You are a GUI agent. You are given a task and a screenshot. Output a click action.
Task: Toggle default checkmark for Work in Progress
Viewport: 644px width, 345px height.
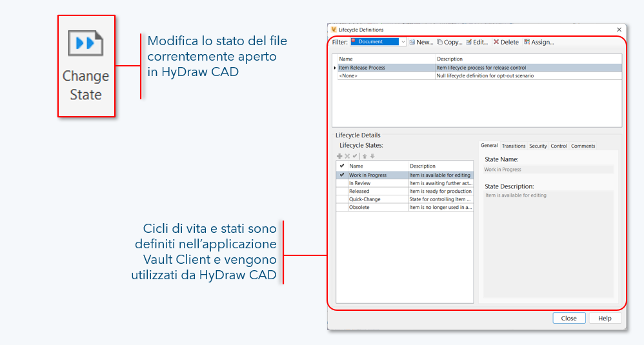(342, 175)
